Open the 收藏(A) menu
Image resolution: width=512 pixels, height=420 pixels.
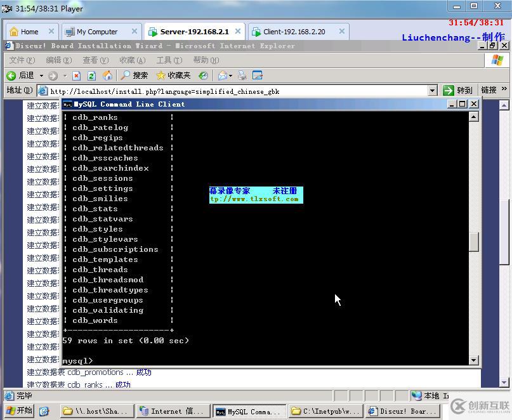coord(133,60)
